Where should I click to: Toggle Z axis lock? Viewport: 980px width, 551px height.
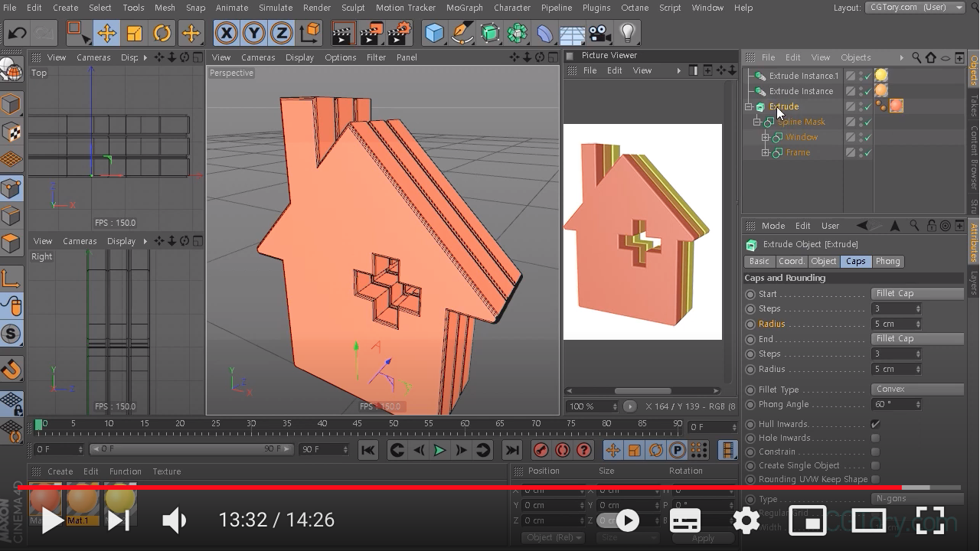[282, 33]
